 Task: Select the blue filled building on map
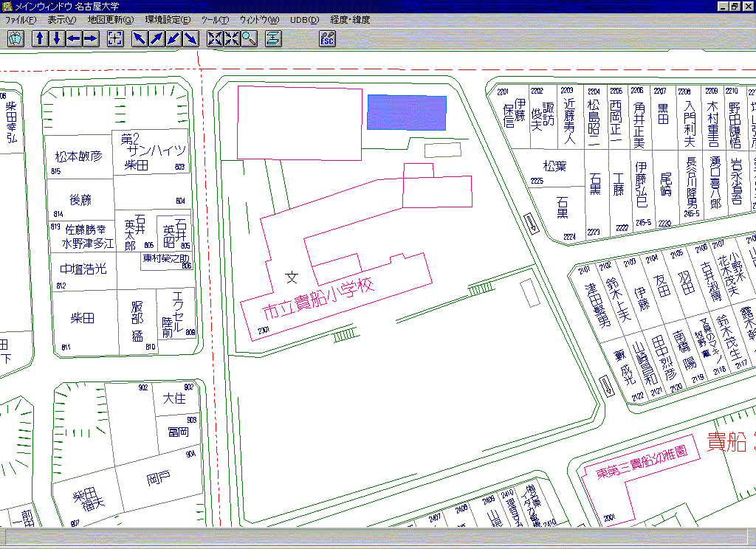[x=407, y=112]
